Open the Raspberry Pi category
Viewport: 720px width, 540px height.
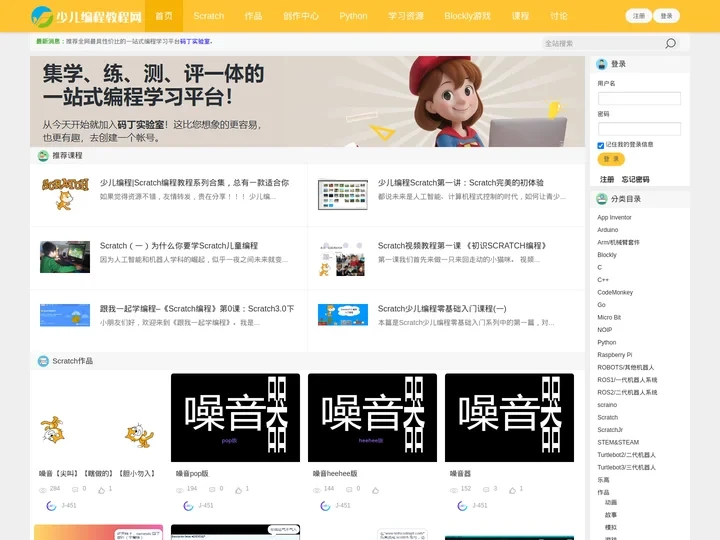(614, 355)
